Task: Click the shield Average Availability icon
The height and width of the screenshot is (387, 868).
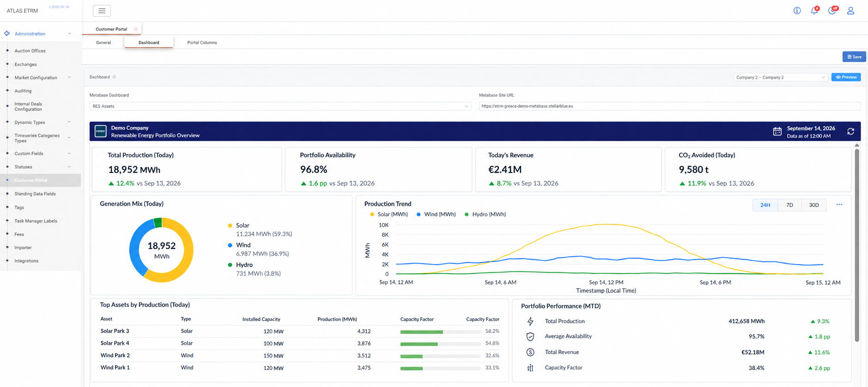Action: (x=530, y=337)
